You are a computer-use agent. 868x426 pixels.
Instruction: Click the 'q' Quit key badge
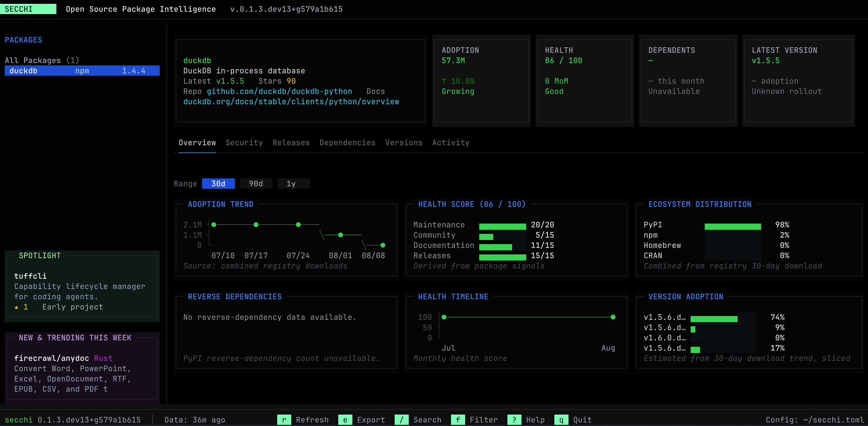tap(561, 420)
